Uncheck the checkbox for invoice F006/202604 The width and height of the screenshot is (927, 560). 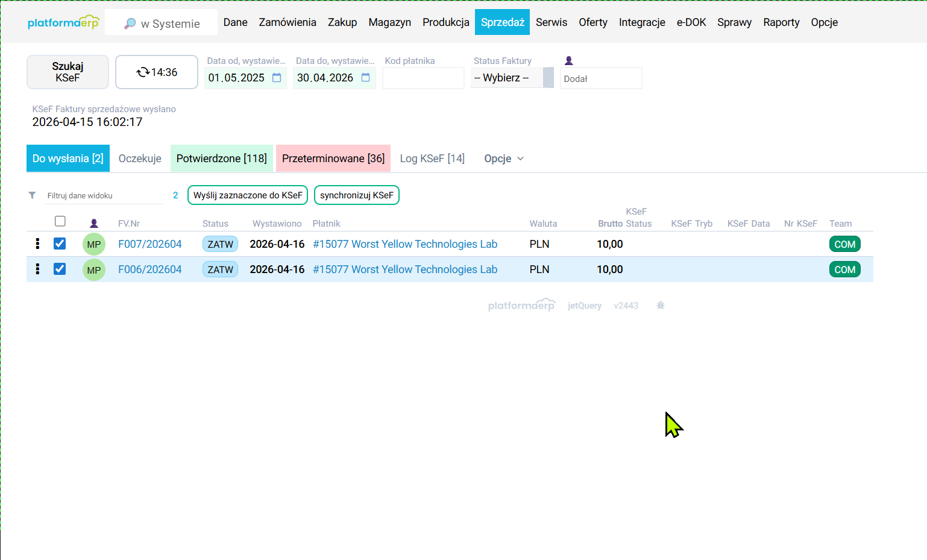coord(60,269)
